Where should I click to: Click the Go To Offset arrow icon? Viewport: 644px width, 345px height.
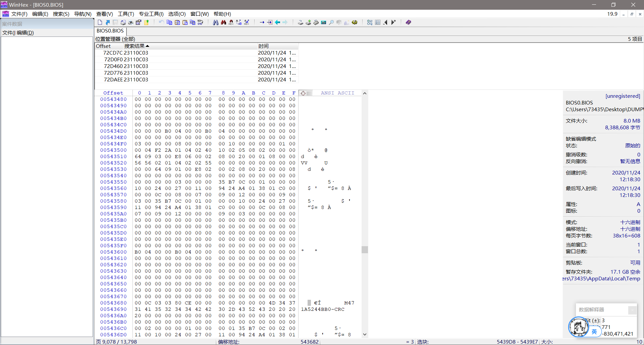tap(262, 22)
